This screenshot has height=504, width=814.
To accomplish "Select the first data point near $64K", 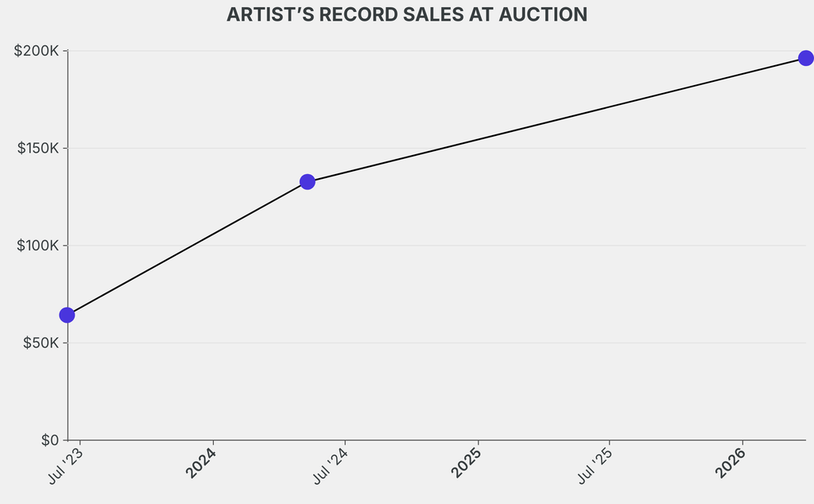I will pos(67,315).
